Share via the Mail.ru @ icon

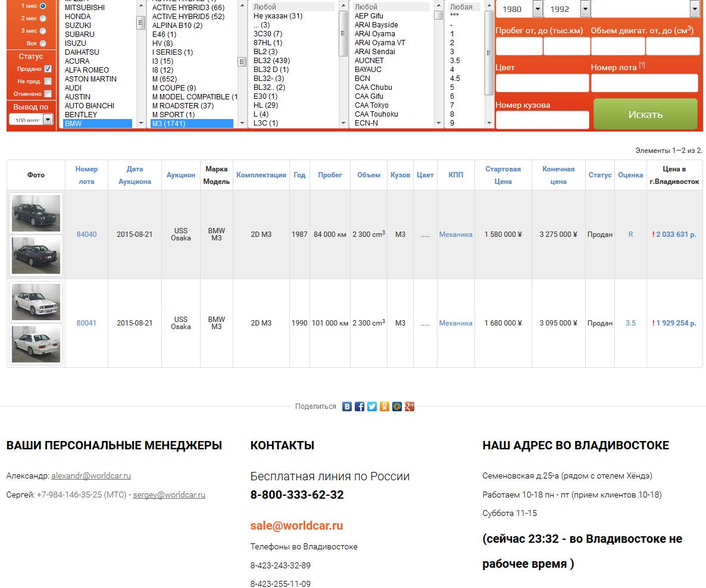coord(396,406)
